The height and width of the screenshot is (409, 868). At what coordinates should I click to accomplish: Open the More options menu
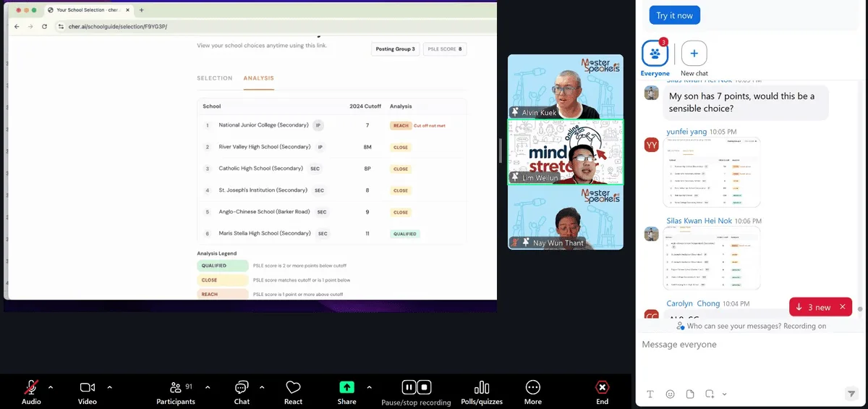click(533, 387)
